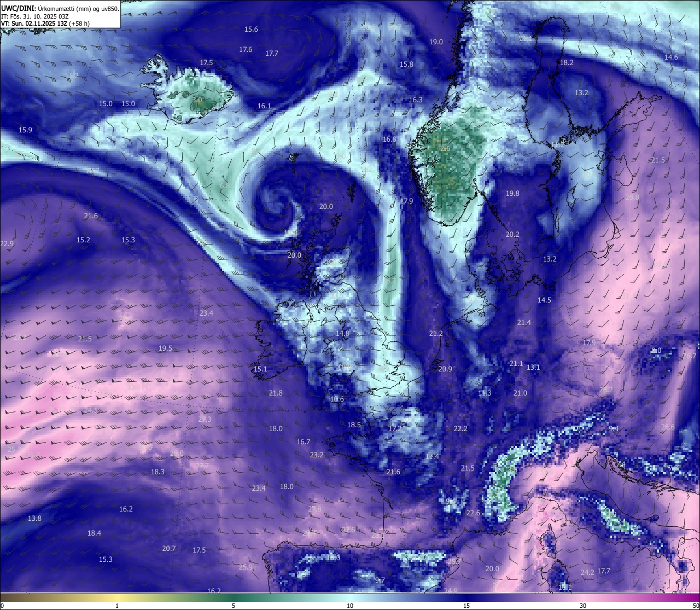The image size is (700, 610).
Task: Click the 18.2 value over Finland
Action: point(567,63)
